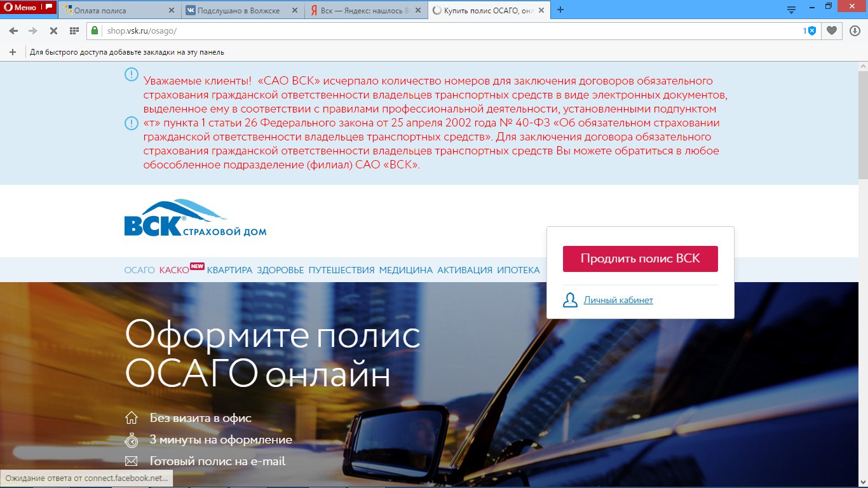Click the Без визита в офис text
This screenshot has width=868, height=488.
click(x=201, y=418)
